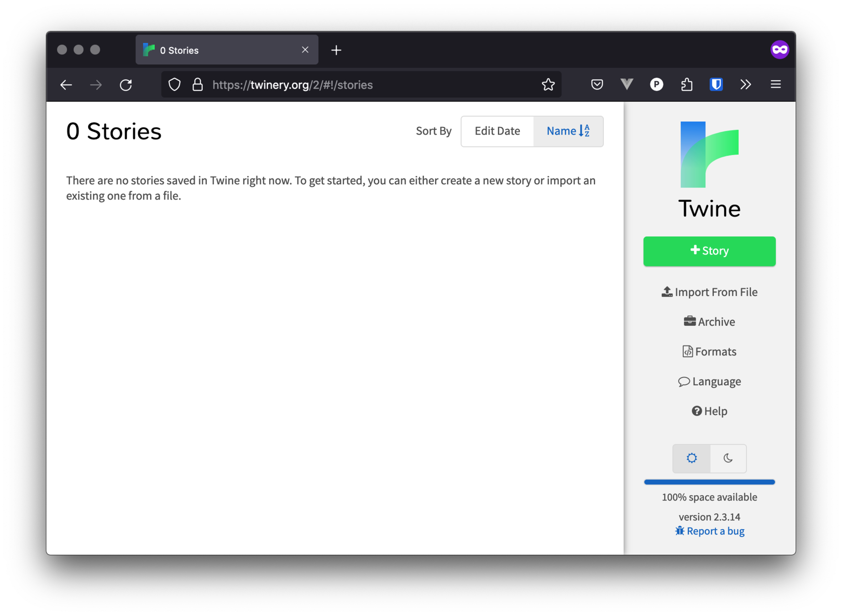Open the Archive option
The image size is (842, 616).
[x=709, y=322]
